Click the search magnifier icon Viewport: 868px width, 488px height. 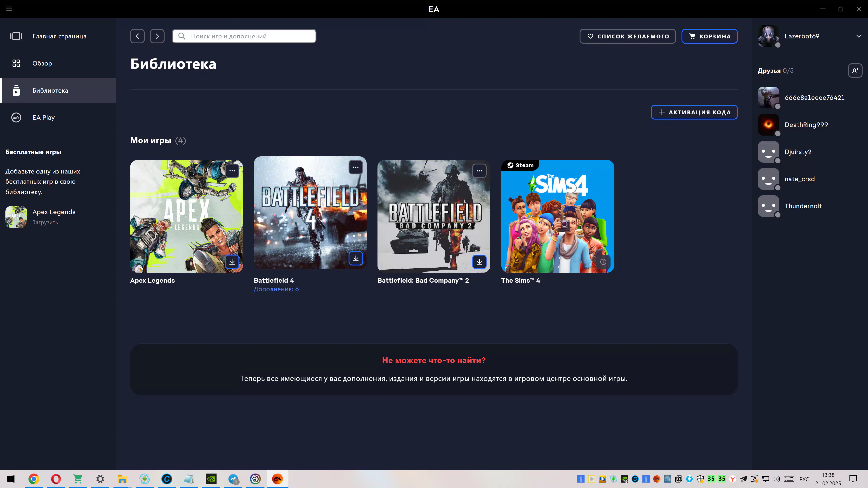click(182, 36)
